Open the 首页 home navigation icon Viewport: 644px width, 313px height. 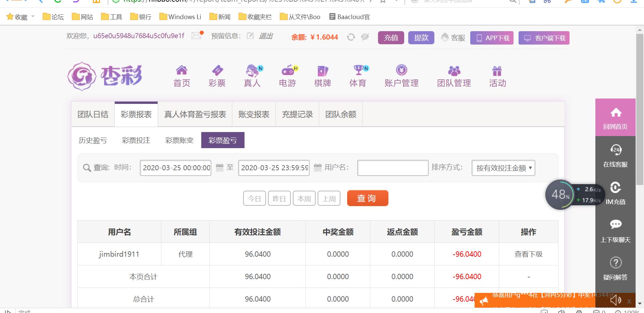[x=181, y=70]
